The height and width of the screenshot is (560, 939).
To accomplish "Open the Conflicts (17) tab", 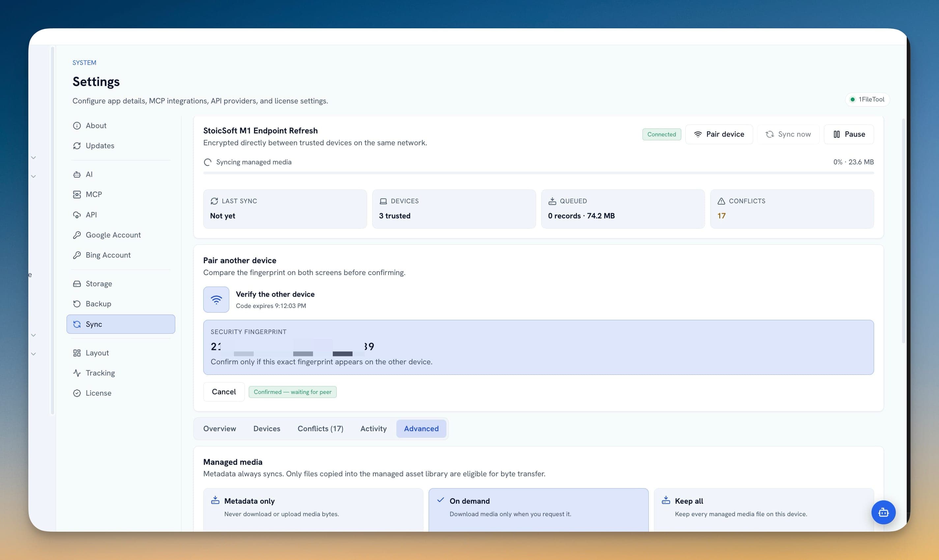I will click(321, 429).
